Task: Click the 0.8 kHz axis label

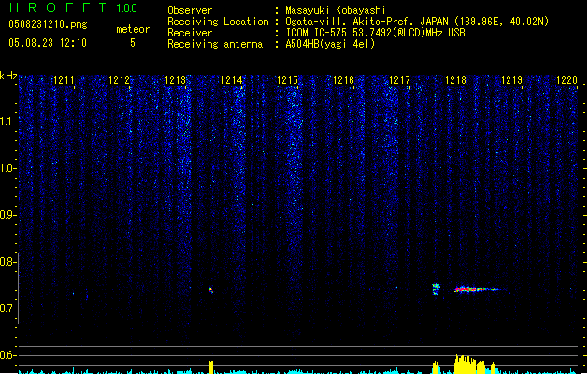Action: pyautogui.click(x=7, y=262)
